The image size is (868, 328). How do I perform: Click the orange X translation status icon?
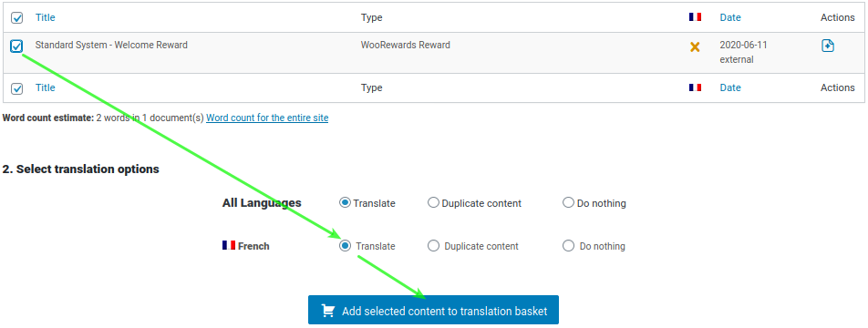695,47
